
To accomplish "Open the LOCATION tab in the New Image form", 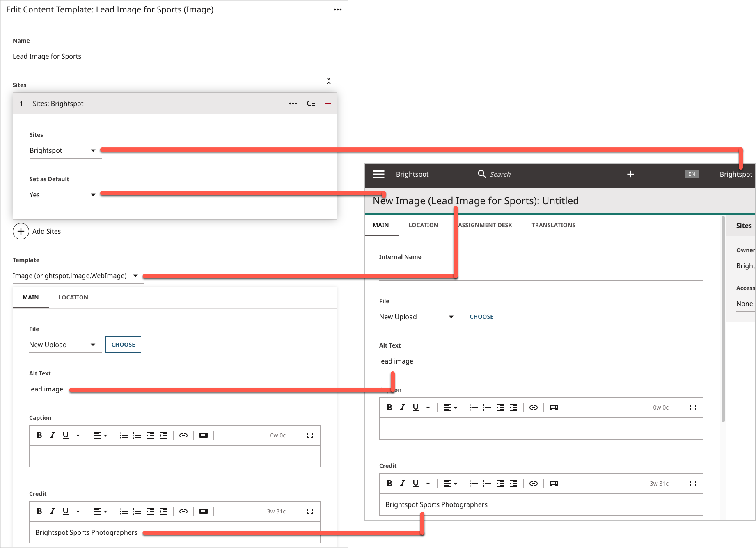I will point(424,225).
